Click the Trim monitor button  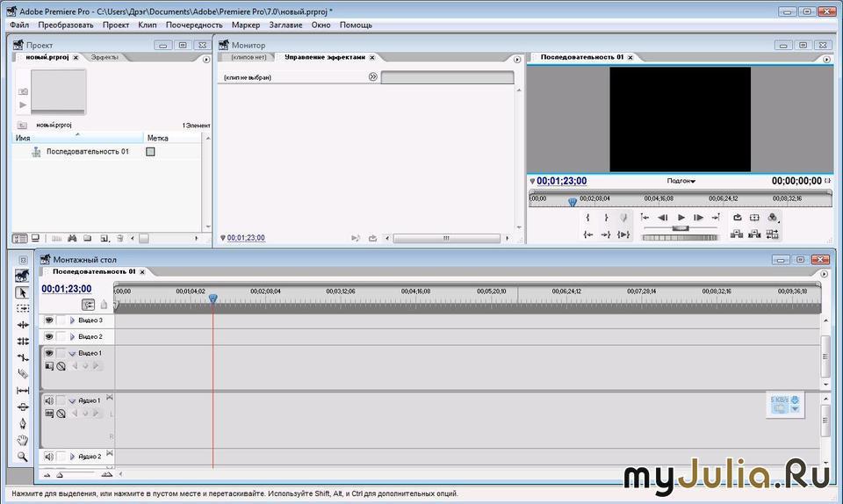tap(773, 234)
